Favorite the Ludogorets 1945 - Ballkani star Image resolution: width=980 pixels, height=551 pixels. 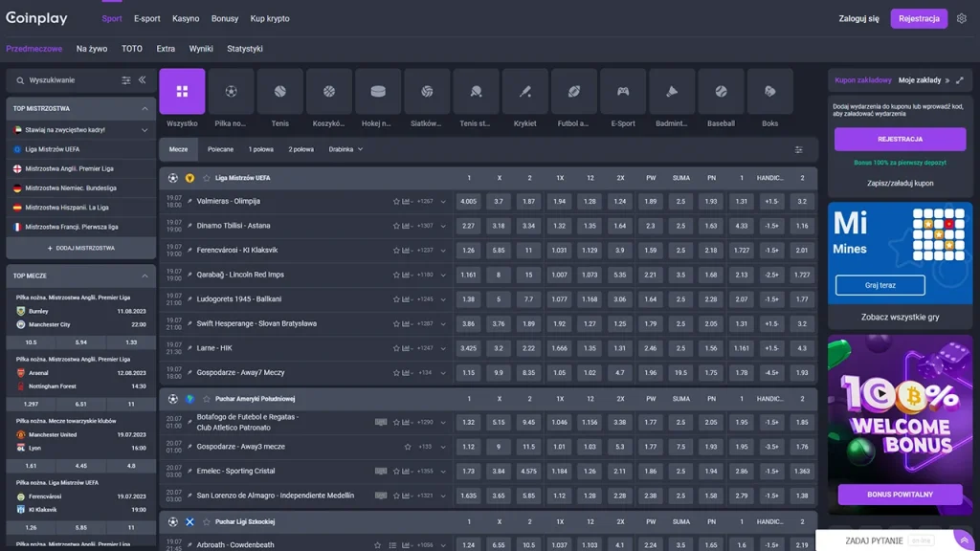(396, 299)
